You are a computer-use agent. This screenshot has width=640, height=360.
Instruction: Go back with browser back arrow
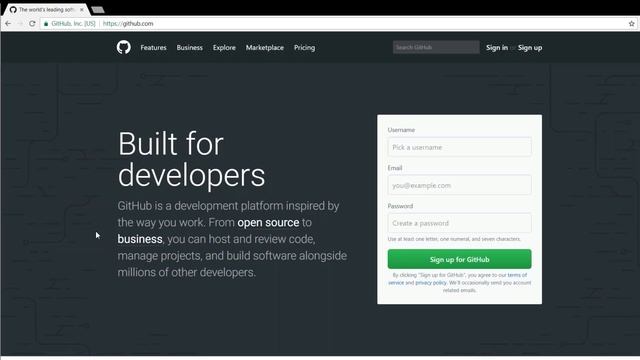point(8,24)
